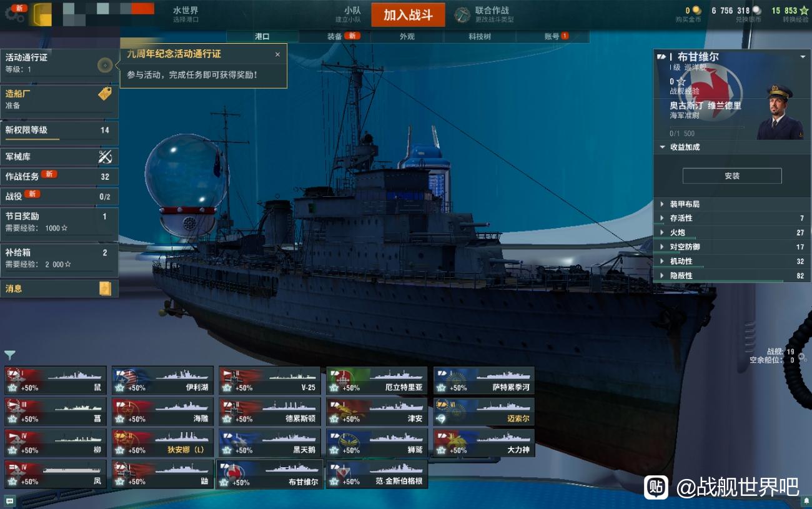Click the ship filter funnel icon
This screenshot has width=812, height=509.
tap(10, 355)
